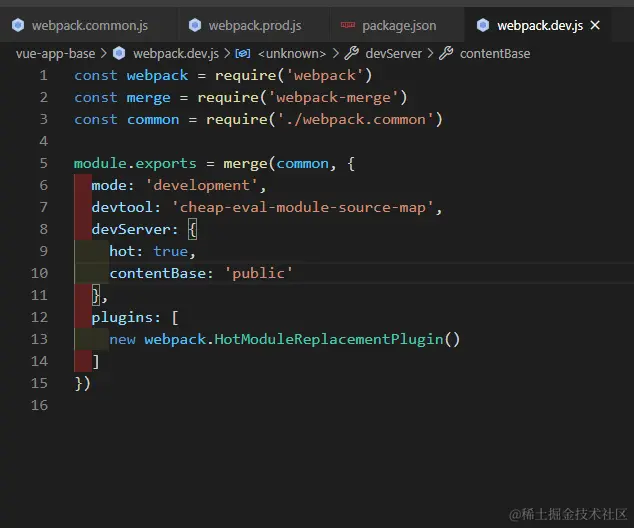
Task: Click webpack icon on webpack.prod.js tab
Action: (195, 25)
